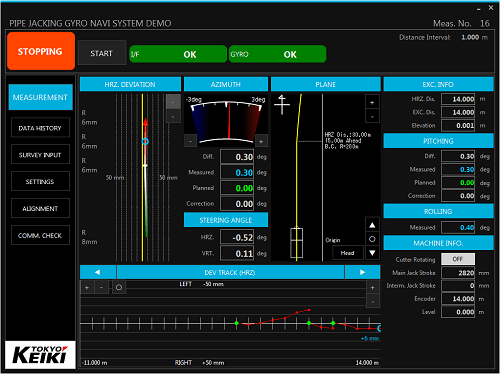Reset the Dev Track view with the home icon
Viewport: 500px width, 374px height.
point(119,287)
